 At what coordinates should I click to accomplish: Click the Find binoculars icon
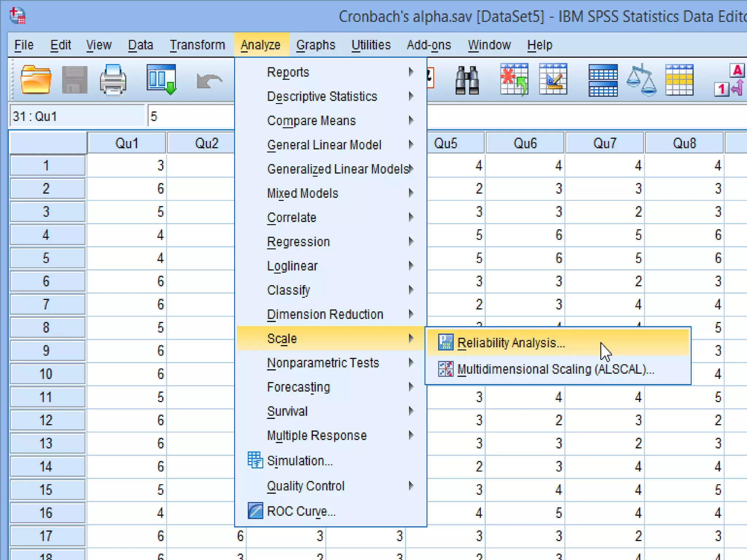[x=467, y=80]
